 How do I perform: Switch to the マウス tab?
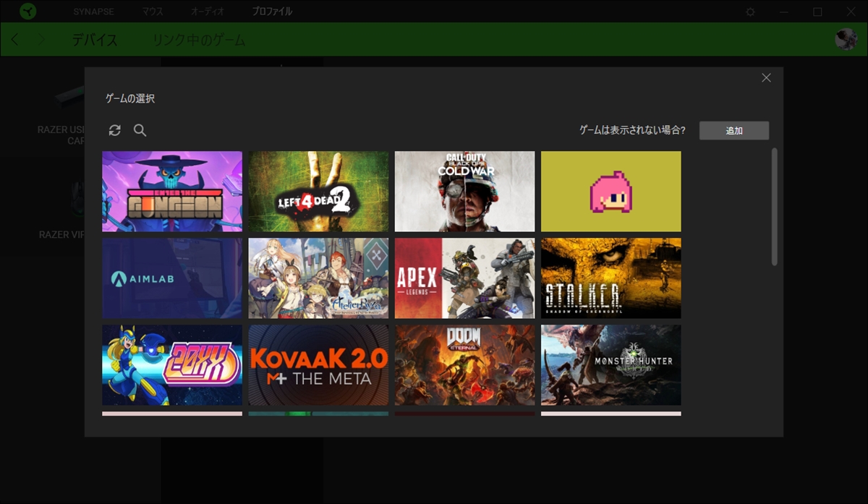152,12
